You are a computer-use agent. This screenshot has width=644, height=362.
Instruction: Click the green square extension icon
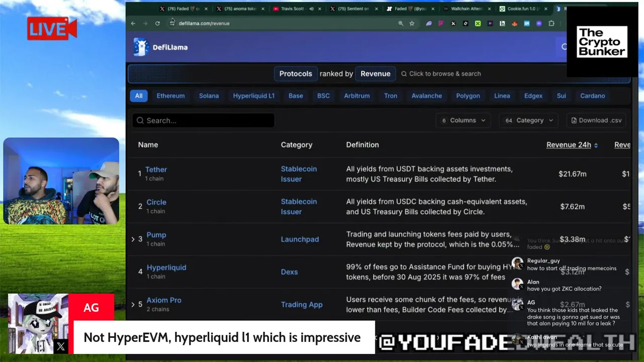[x=477, y=23]
